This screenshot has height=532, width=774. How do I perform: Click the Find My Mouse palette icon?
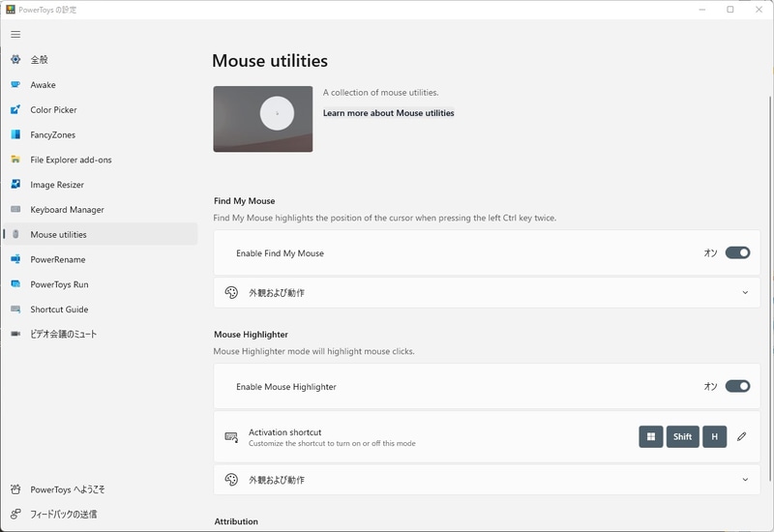click(231, 292)
